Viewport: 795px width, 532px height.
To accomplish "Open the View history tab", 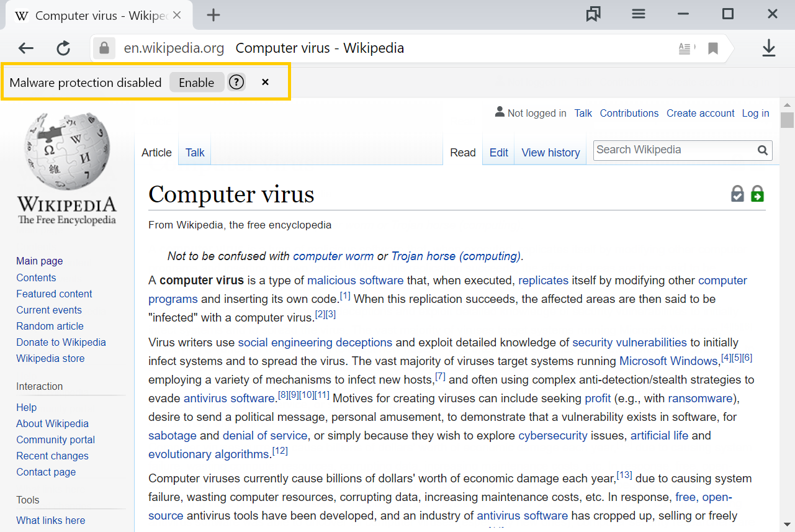I will 551,153.
